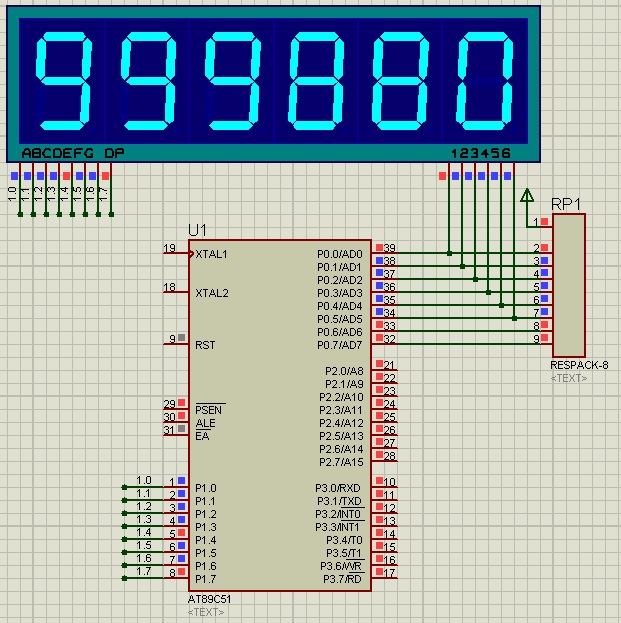Click the XTAL1 pin label

tap(211, 254)
